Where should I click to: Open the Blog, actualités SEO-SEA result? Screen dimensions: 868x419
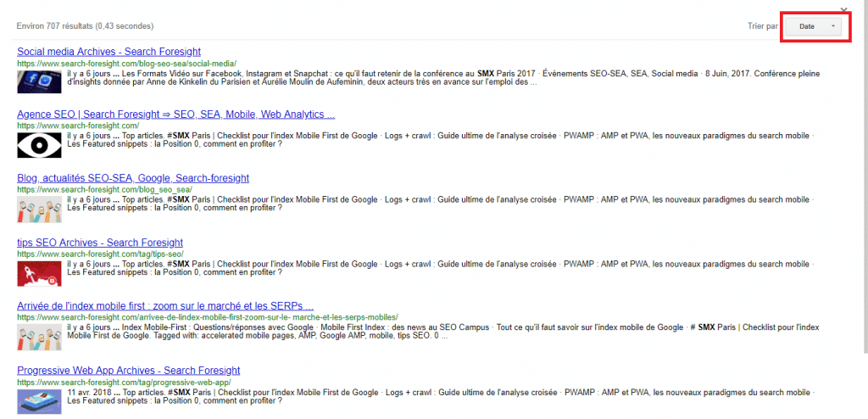point(133,178)
